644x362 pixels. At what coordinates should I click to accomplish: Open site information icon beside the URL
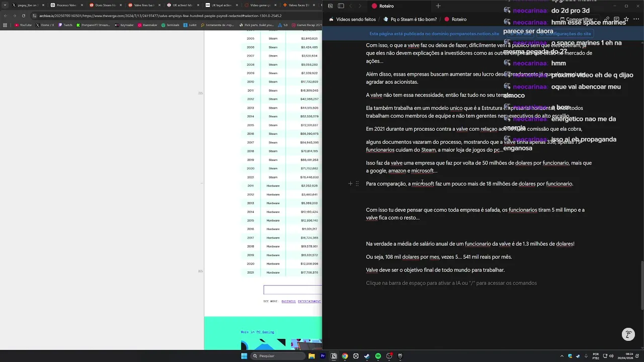click(34, 16)
